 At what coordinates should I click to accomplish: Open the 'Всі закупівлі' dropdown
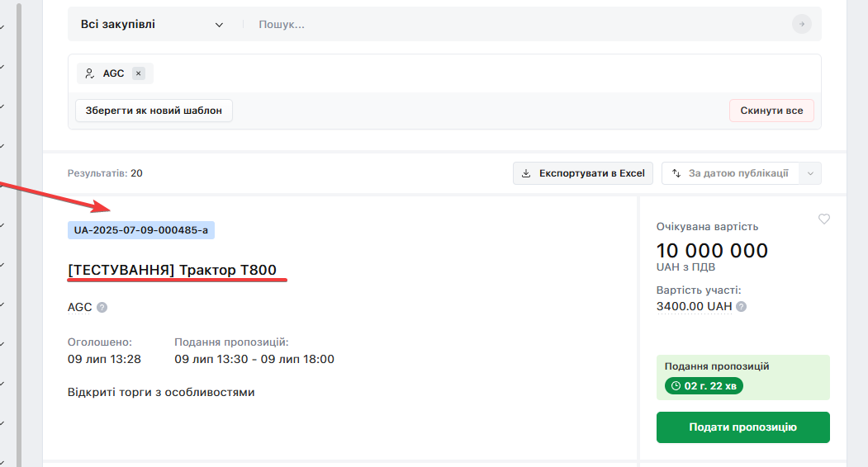(x=152, y=25)
